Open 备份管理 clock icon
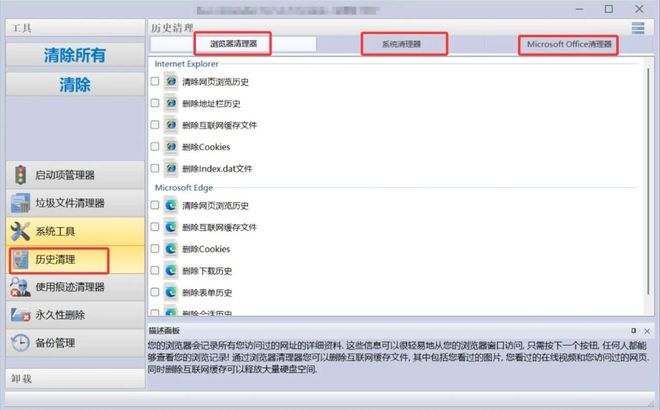 pyautogui.click(x=20, y=343)
